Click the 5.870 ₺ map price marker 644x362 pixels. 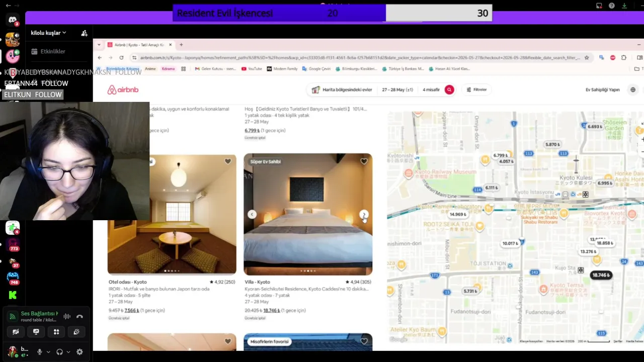coord(552,144)
